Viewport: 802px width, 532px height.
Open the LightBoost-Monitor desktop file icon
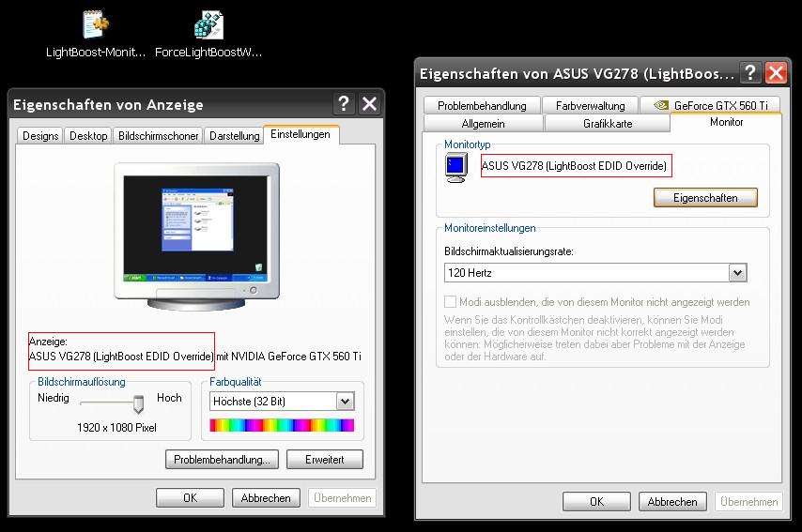tap(96, 25)
